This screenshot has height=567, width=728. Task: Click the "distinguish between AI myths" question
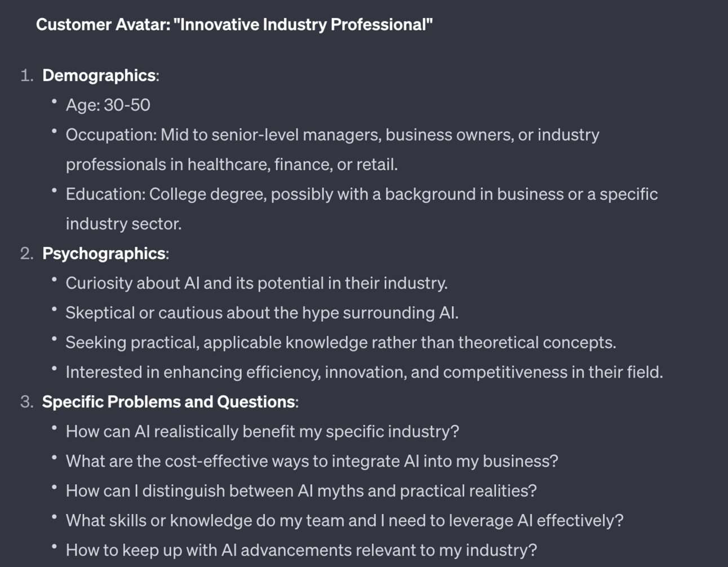[301, 491]
